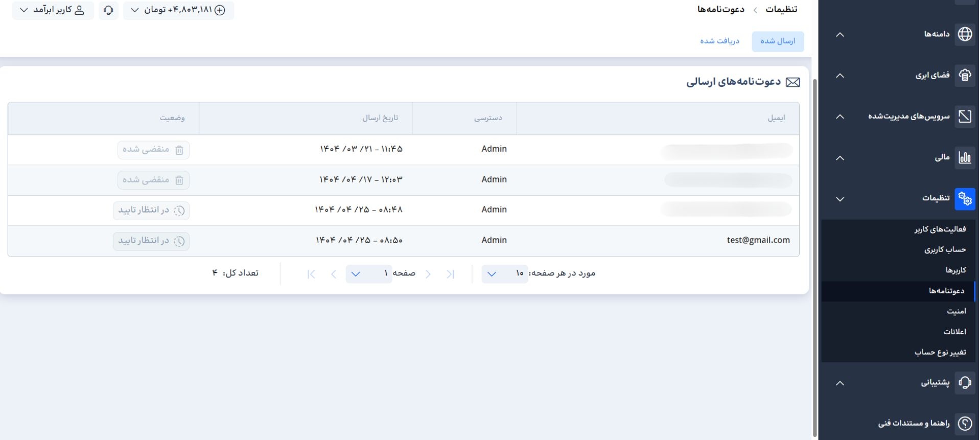Open the کاربر ابرآمد user menu
Image resolution: width=980 pixels, height=440 pixels.
(53, 10)
